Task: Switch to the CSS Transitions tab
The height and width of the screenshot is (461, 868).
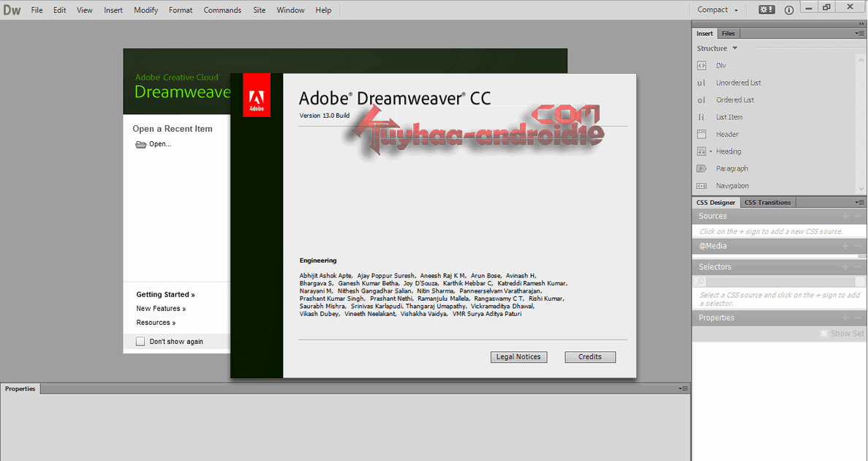Action: (767, 202)
